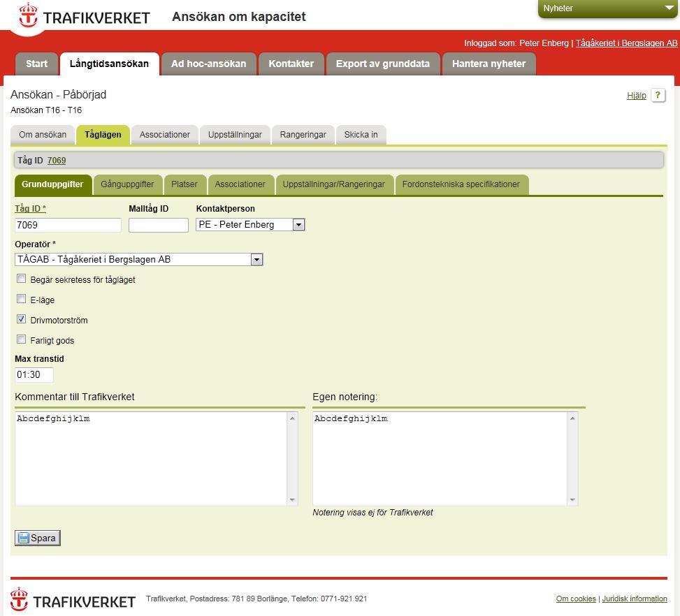Open the Om cookies link

coord(576,599)
